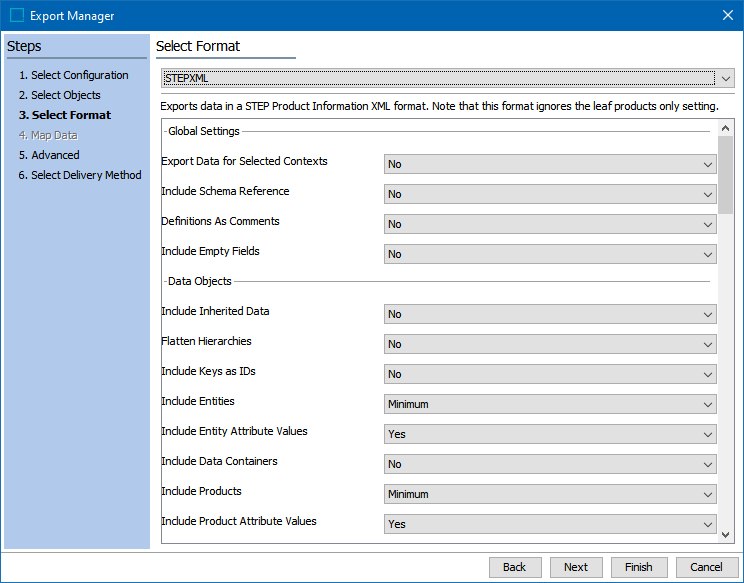Open Include Schema Reference dropdown
Screen dimensions: 744x583
[x=550, y=194]
